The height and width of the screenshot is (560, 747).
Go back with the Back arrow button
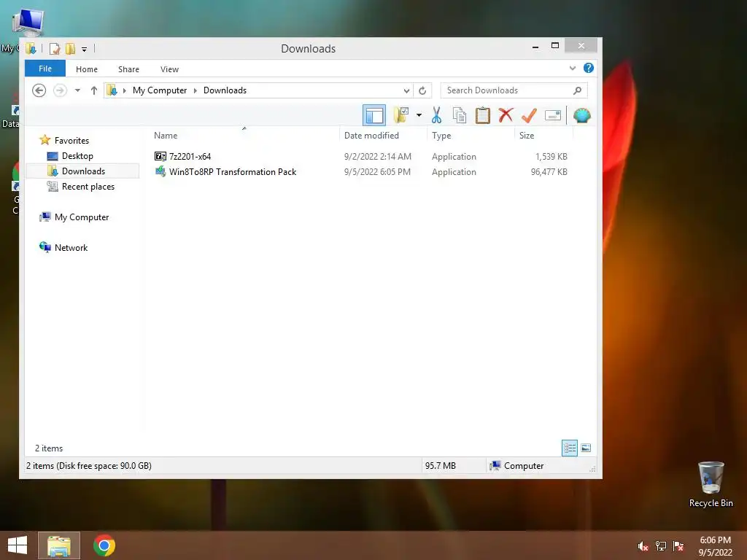[x=39, y=90]
